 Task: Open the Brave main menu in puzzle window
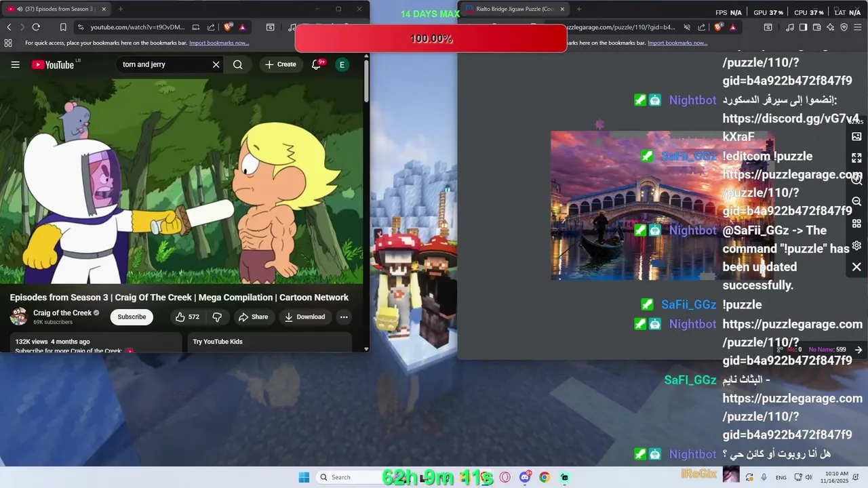pyautogui.click(x=858, y=27)
